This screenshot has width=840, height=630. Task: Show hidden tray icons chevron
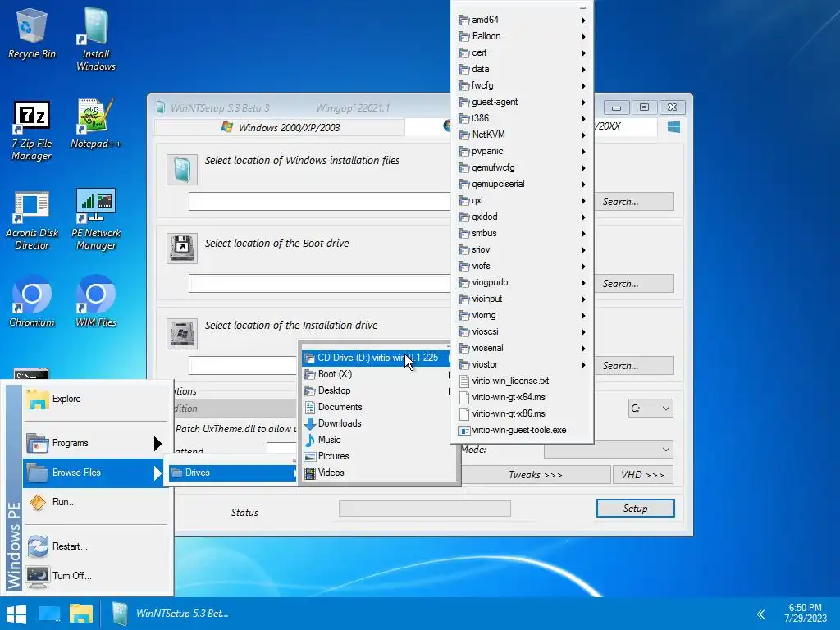click(760, 614)
